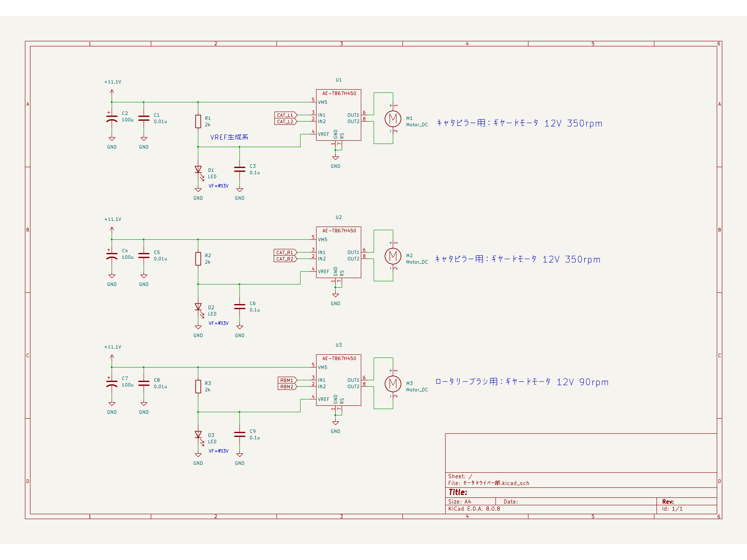Click the RBM2 global label
747x560 pixels.
(287, 387)
